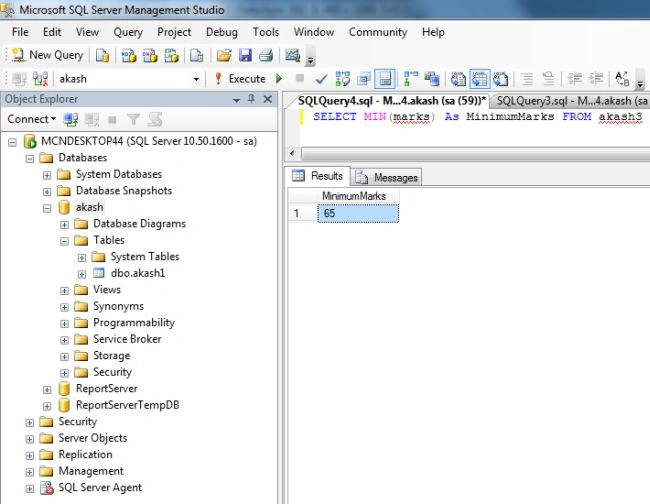Click Specify Template Parameter Values icon
The width and height of the screenshot is (650, 504).
[x=622, y=79]
